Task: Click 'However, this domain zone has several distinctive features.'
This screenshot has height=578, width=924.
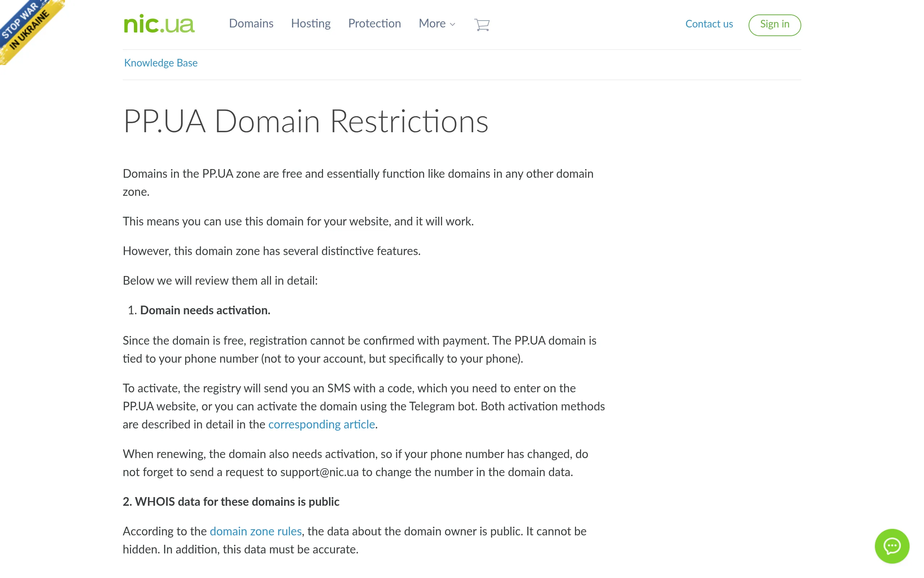Action: click(x=271, y=251)
